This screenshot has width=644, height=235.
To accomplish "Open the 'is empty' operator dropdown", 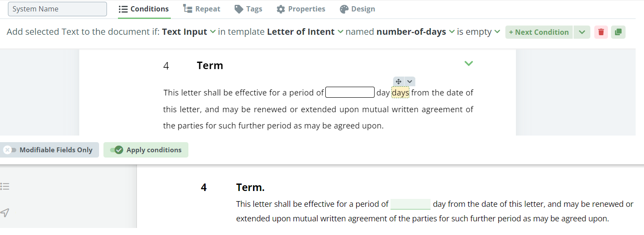I will click(x=478, y=32).
